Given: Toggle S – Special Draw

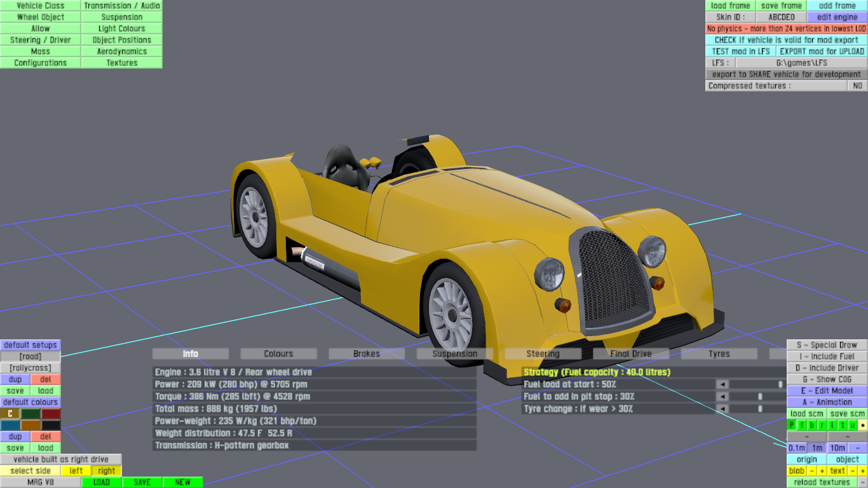Looking at the screenshot, I should point(827,345).
